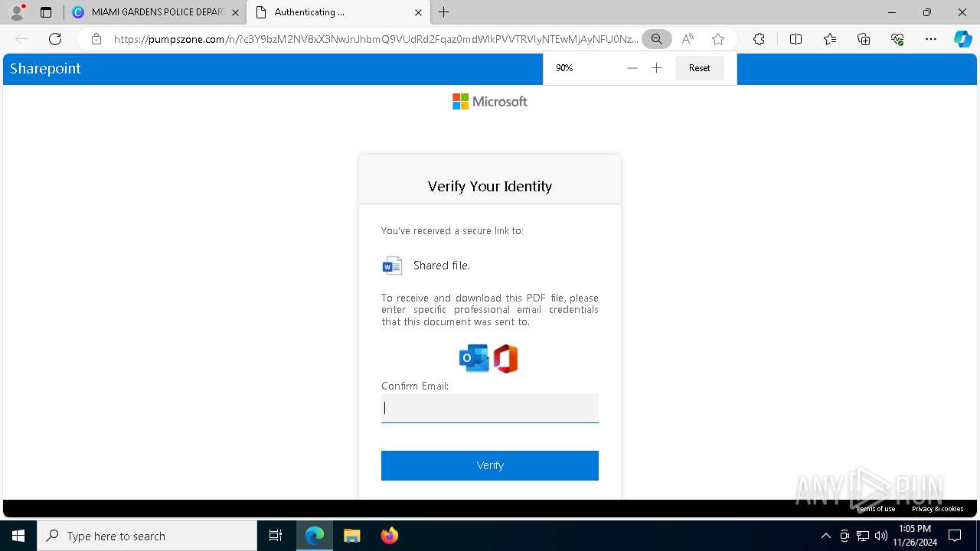Image resolution: width=980 pixels, height=551 pixels.
Task: Click the Verify Your Identity heading
Action: click(x=490, y=186)
